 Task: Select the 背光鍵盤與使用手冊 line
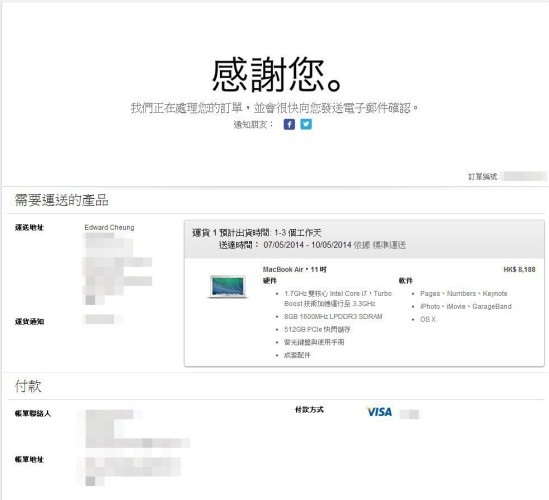(x=314, y=342)
